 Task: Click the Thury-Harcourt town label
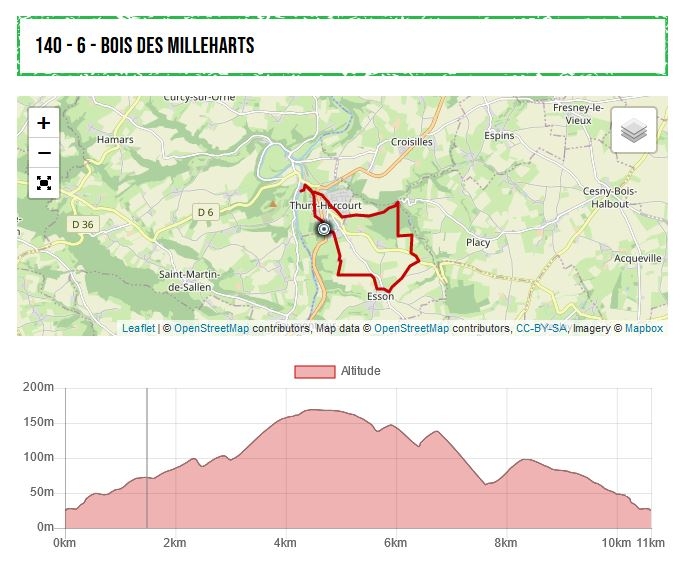tap(325, 205)
